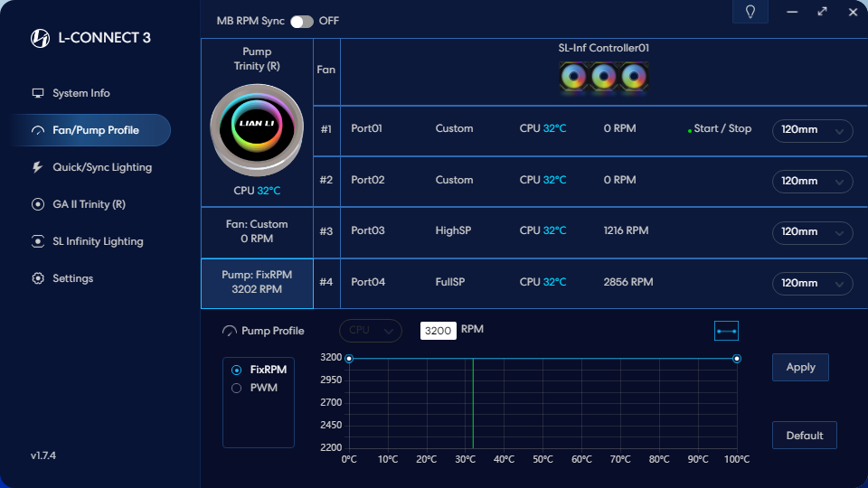Image resolution: width=868 pixels, height=488 pixels.
Task: Click the Lian Li logo icon
Action: click(x=40, y=38)
